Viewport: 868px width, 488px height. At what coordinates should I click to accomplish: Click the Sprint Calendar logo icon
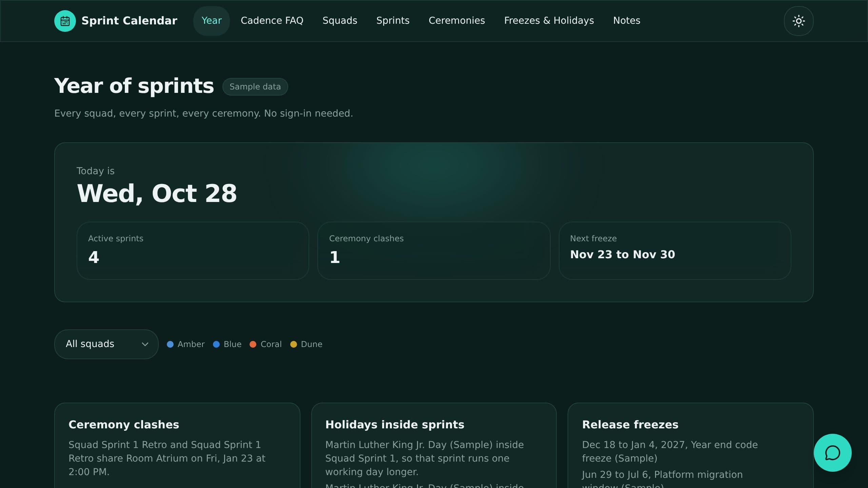point(65,21)
